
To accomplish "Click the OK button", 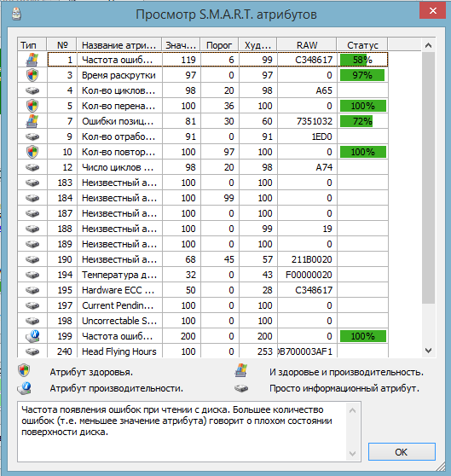I will pyautogui.click(x=402, y=452).
